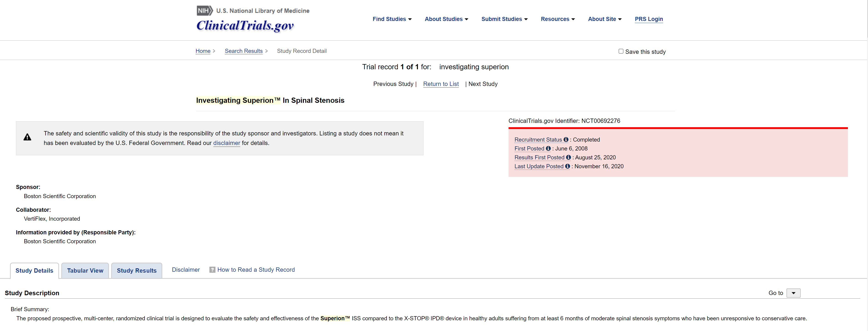
Task: Click the Previous Study text
Action: [x=393, y=84]
